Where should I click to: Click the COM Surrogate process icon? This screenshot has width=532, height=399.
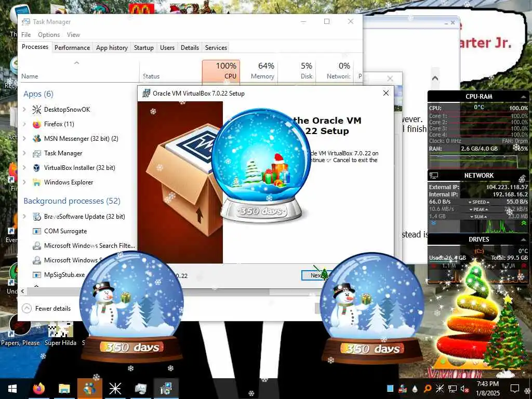point(37,231)
